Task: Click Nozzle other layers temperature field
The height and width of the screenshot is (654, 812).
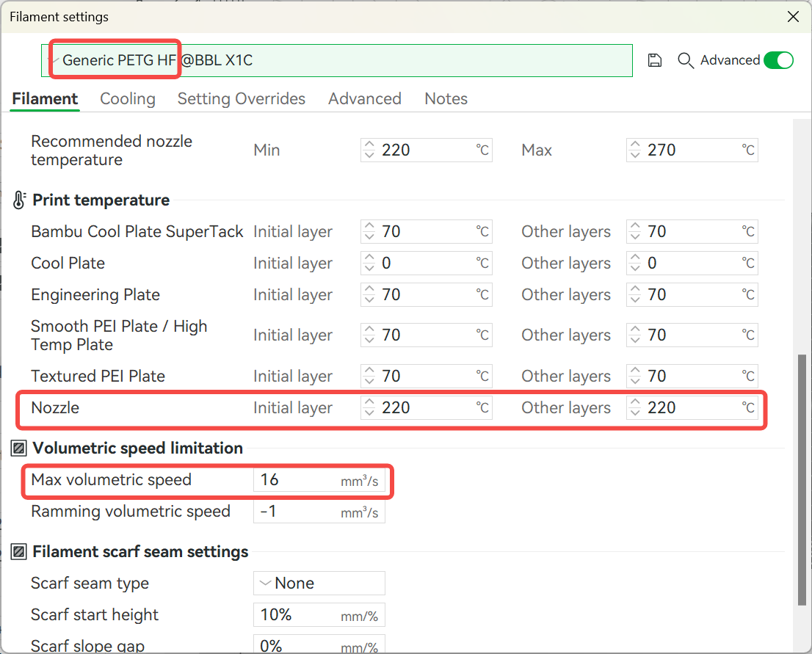Action: [x=692, y=407]
